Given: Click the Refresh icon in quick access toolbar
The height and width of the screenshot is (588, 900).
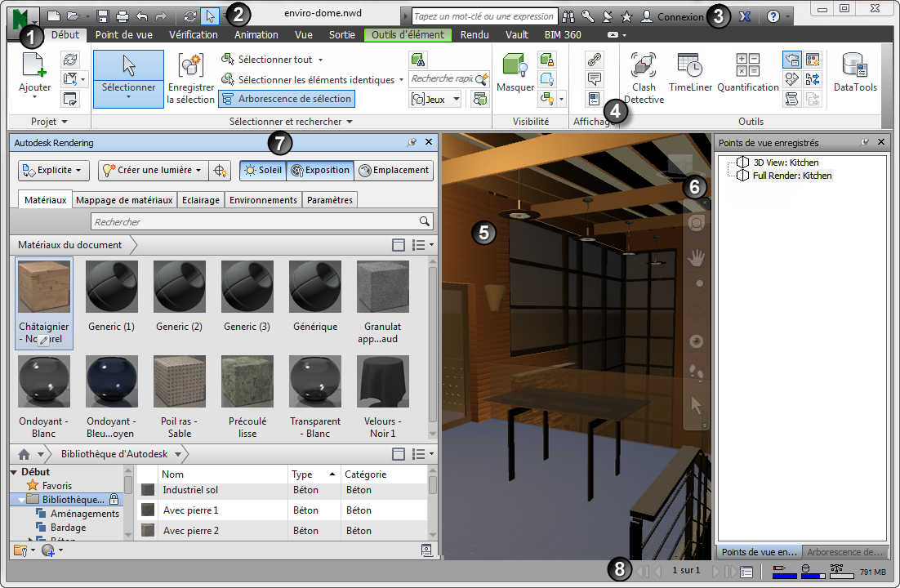Looking at the screenshot, I should point(190,16).
